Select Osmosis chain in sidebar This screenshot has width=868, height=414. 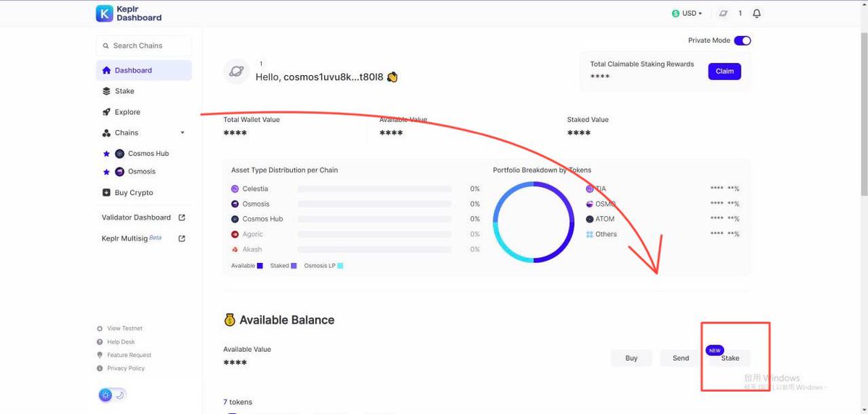(x=142, y=171)
